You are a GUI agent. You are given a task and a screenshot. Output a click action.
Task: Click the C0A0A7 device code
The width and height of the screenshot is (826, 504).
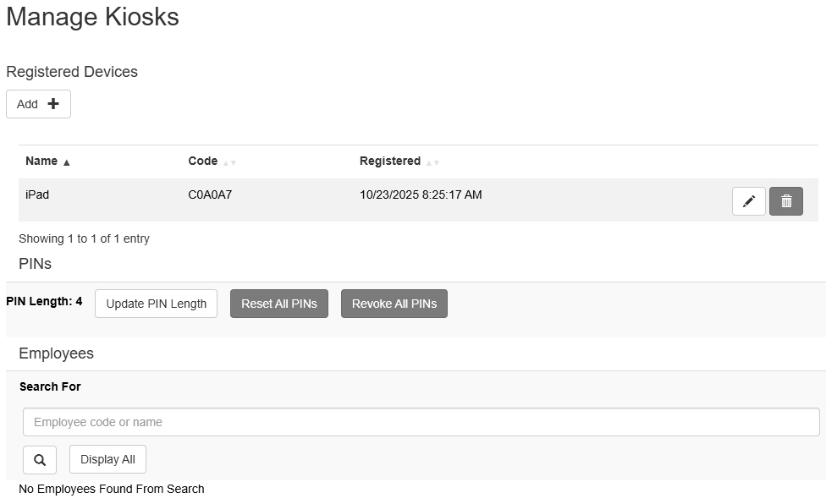[x=210, y=194]
